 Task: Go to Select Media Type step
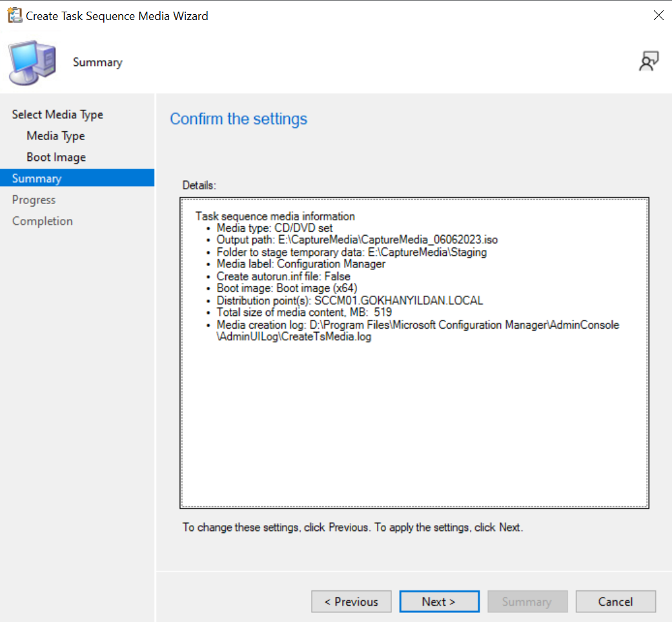coord(57,115)
